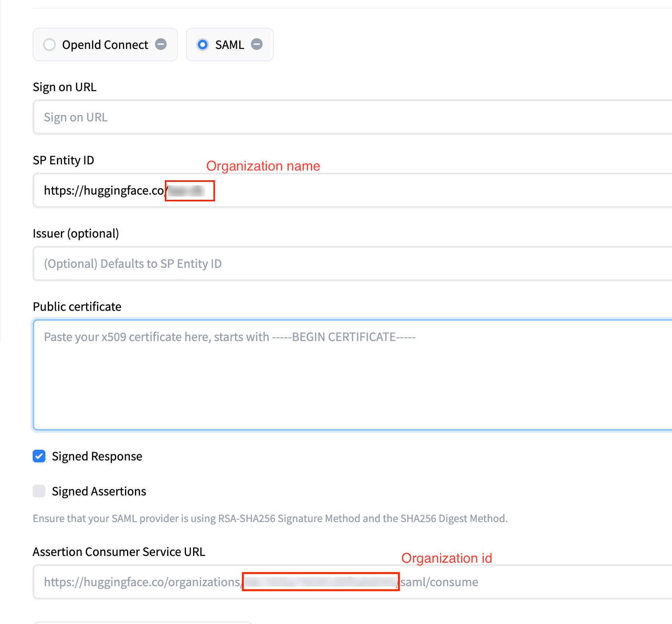Image resolution: width=672 pixels, height=624 pixels.
Task: Focus the Sign on URL input field
Action: click(350, 117)
